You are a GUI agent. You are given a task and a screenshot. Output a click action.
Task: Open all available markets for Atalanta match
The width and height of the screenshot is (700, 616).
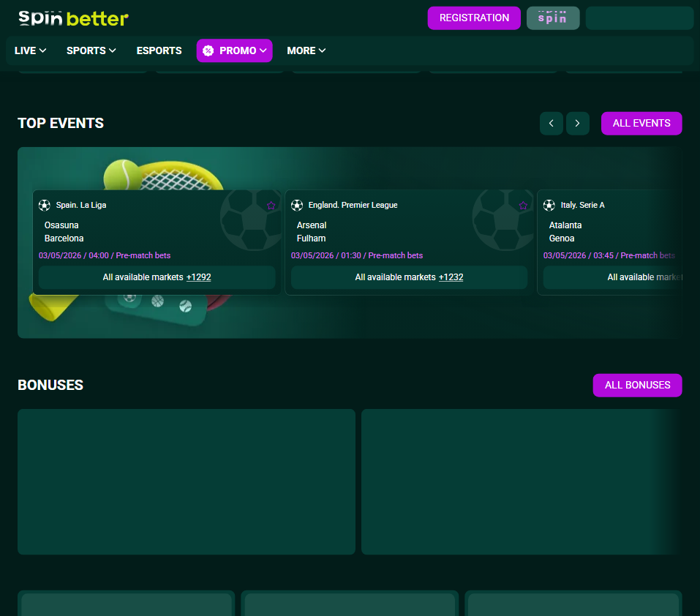tap(612, 277)
